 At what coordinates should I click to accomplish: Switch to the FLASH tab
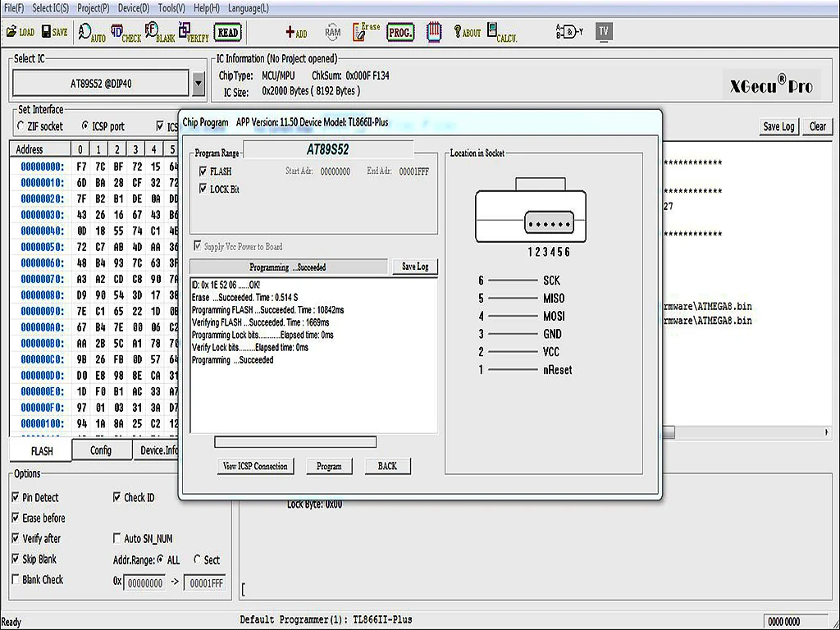point(41,451)
